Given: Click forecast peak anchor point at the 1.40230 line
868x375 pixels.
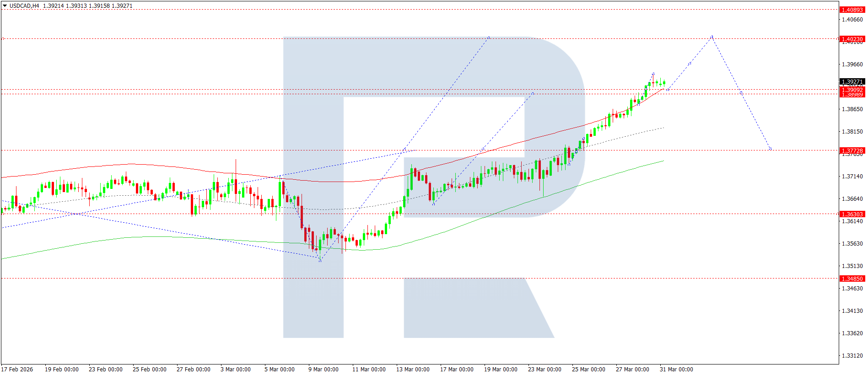Looking at the screenshot, I should pos(712,37).
